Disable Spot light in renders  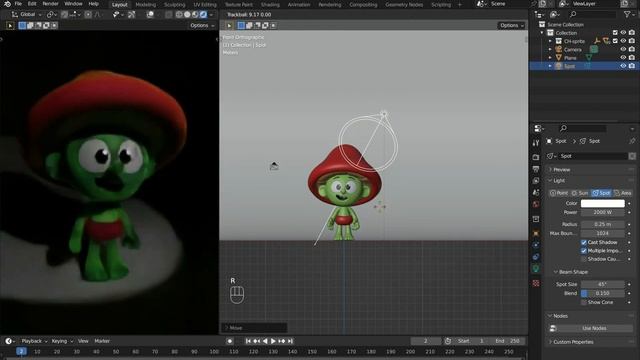[x=632, y=66]
